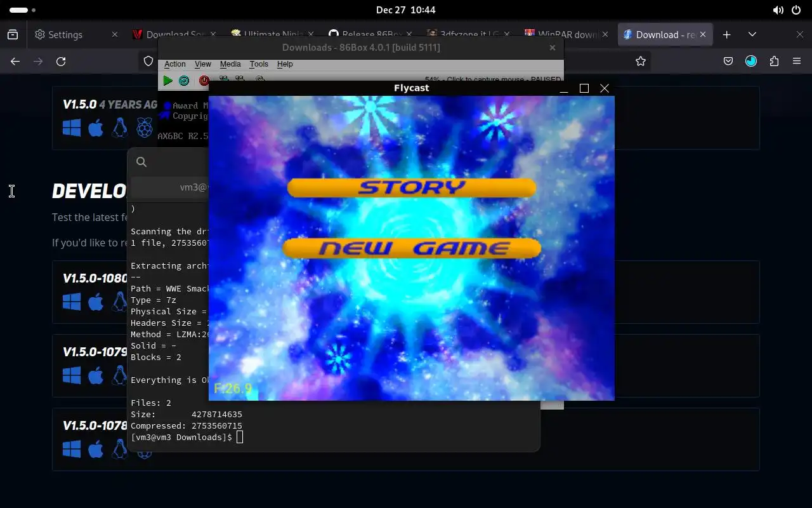Image resolution: width=812 pixels, height=508 pixels.
Task: Download V1.5.0 Raspberry Pi build icon
Action: click(x=145, y=128)
